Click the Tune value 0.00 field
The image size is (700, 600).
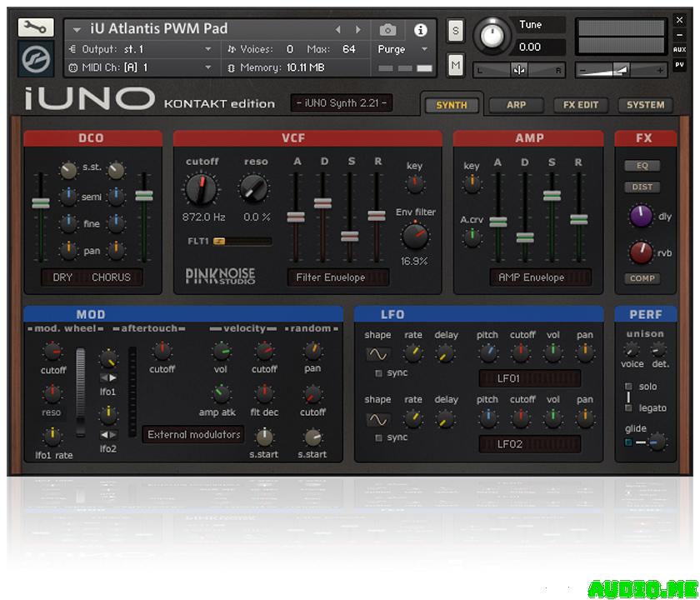click(541, 47)
